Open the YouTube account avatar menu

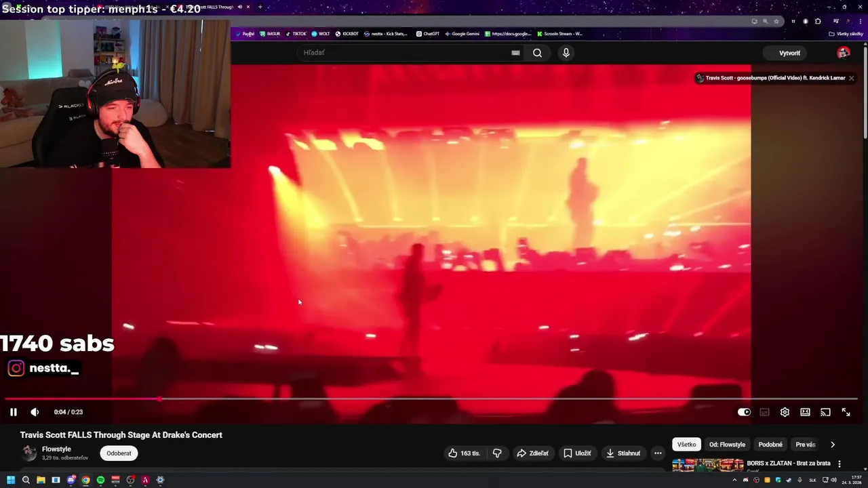coord(844,53)
